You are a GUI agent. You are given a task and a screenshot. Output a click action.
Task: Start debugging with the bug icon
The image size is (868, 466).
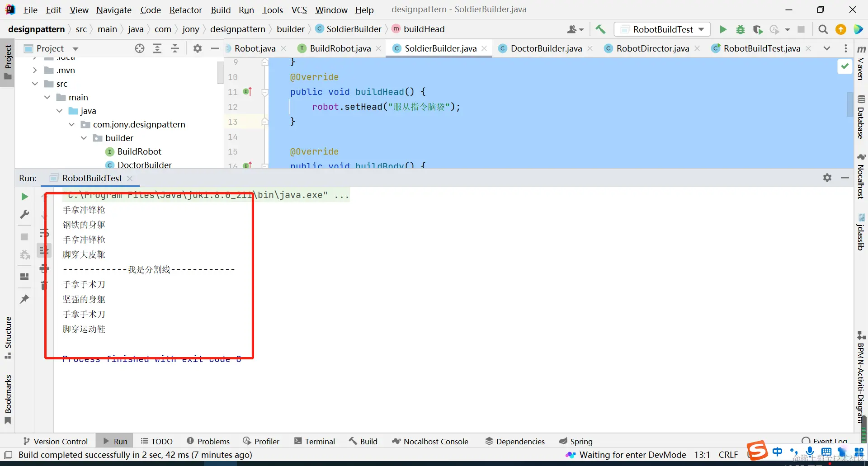click(741, 29)
